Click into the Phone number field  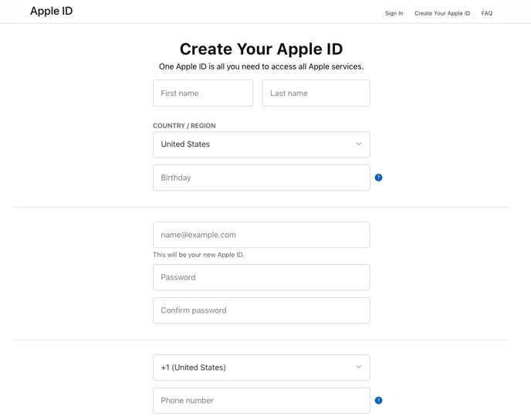point(261,401)
